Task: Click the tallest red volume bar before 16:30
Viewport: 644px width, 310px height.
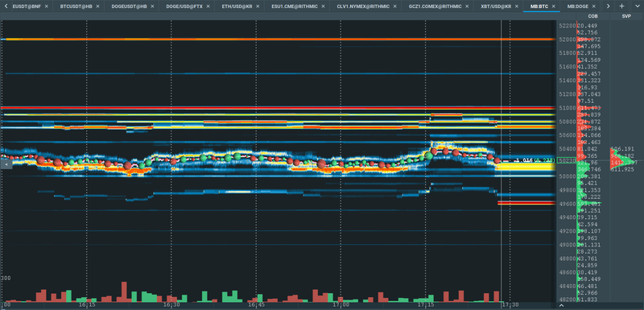Action: (x=124, y=292)
